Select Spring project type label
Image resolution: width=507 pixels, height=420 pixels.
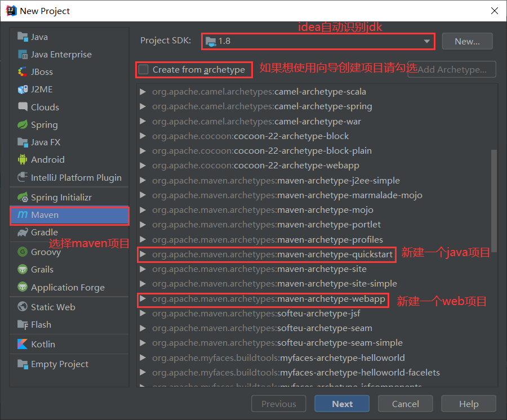pos(45,125)
